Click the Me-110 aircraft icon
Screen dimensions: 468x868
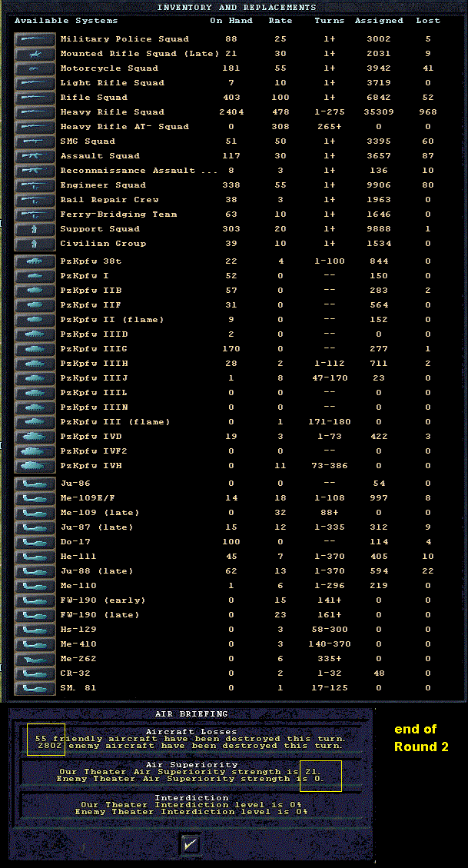tap(35, 586)
